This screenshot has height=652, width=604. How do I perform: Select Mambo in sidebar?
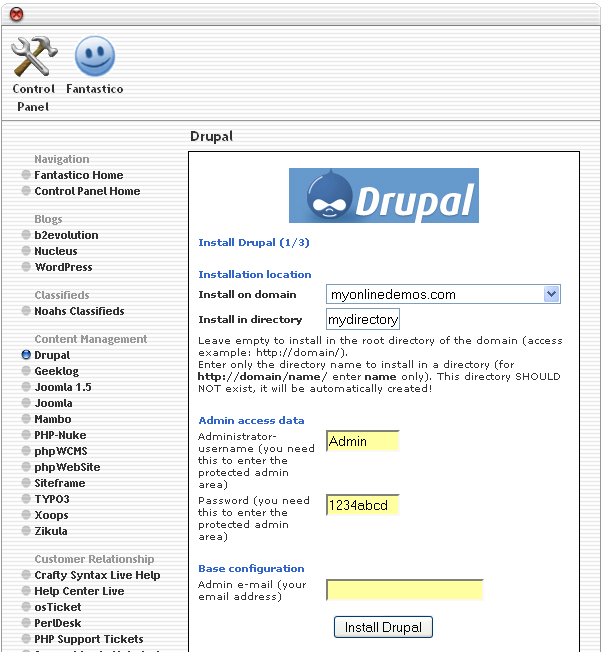click(x=53, y=419)
